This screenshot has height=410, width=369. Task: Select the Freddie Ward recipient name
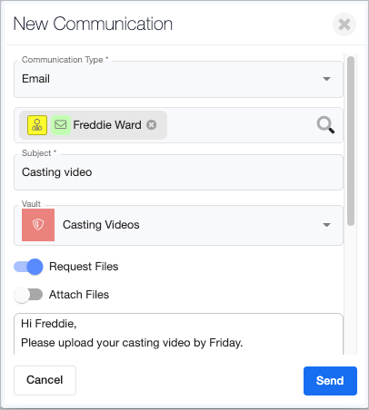coord(107,125)
